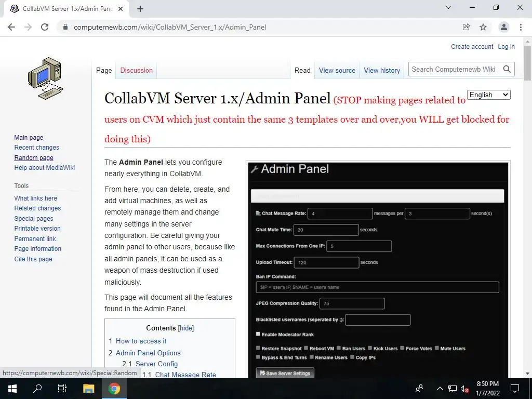The image size is (532, 399).
Task: Switch to the Discussion tab
Action: point(137,70)
